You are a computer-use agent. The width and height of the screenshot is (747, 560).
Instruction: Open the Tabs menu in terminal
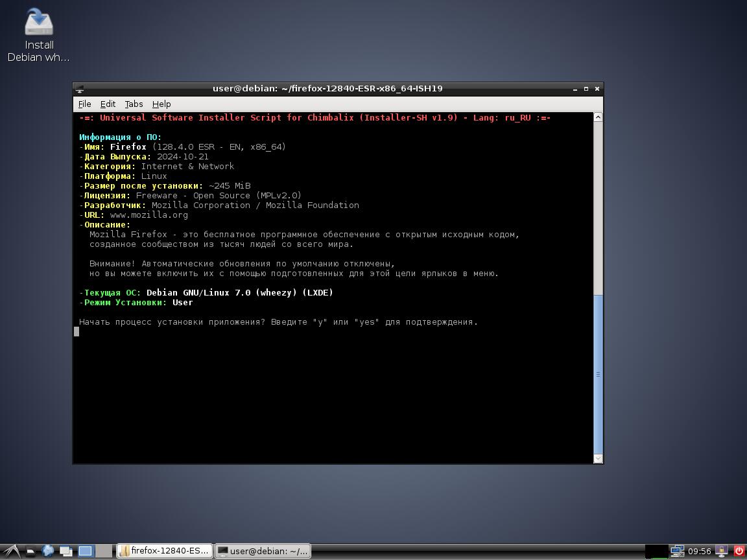pyautogui.click(x=134, y=104)
